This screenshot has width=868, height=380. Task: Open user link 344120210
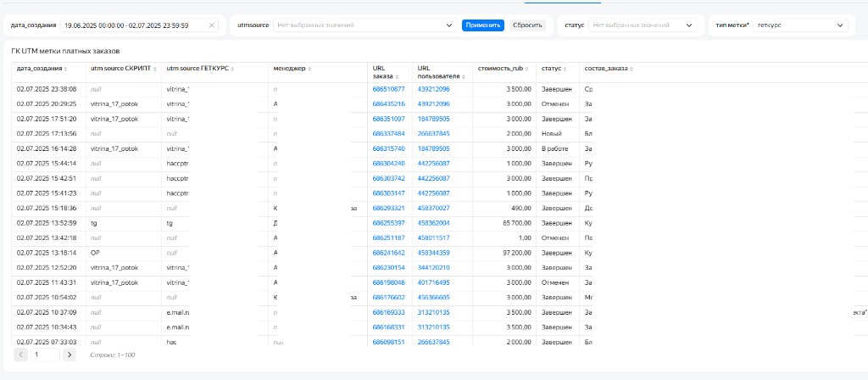click(x=433, y=267)
